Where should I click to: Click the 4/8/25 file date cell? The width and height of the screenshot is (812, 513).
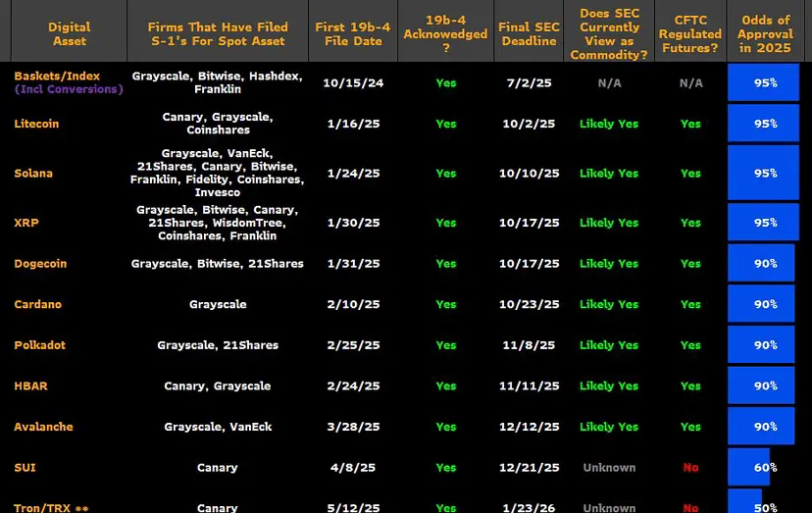[x=353, y=468]
